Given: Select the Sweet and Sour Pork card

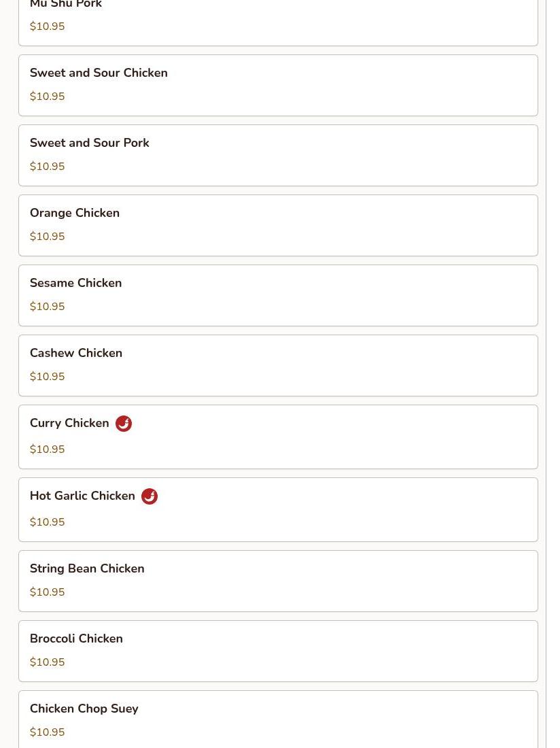Looking at the screenshot, I should pyautogui.click(x=279, y=156).
